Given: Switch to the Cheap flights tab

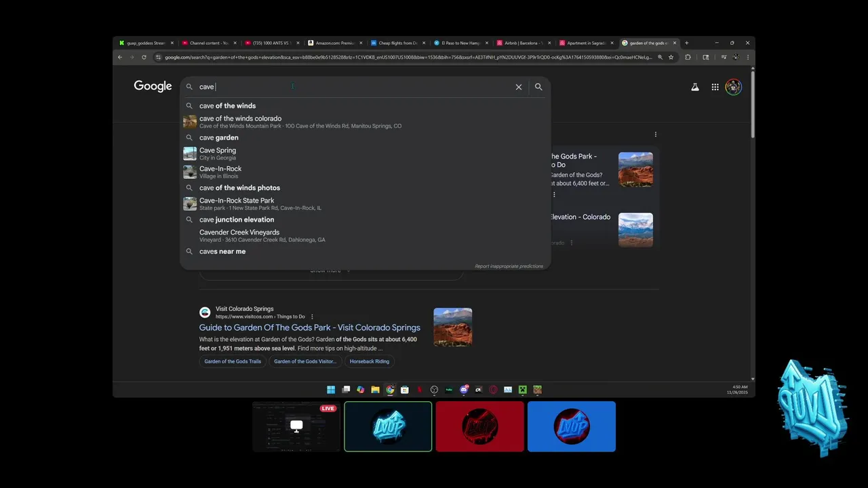Looking at the screenshot, I should click(397, 43).
